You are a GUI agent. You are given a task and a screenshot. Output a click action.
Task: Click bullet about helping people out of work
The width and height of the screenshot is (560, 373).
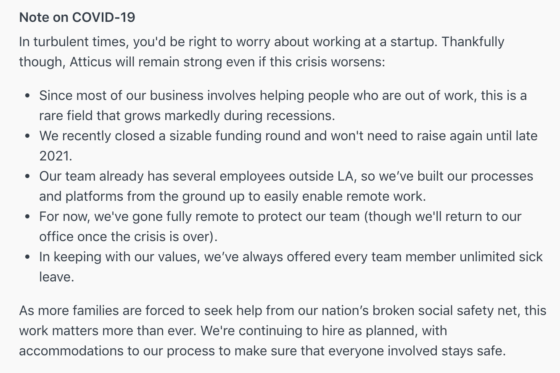283,105
